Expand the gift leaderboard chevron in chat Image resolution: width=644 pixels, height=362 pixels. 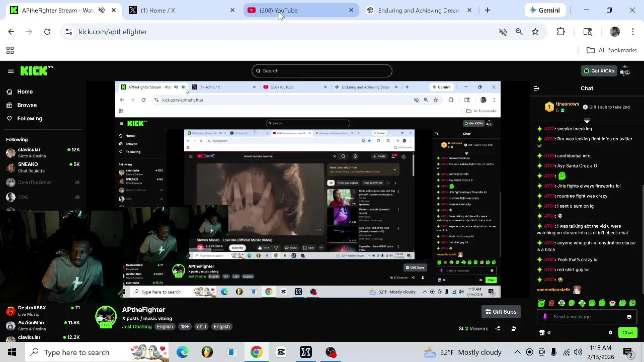tap(587, 121)
